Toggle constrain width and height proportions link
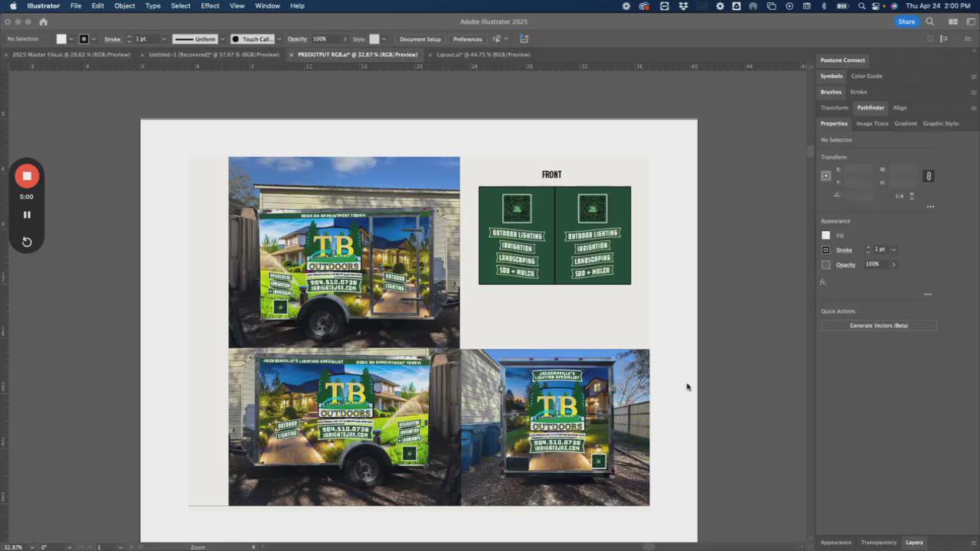The image size is (980, 551). coord(929,176)
